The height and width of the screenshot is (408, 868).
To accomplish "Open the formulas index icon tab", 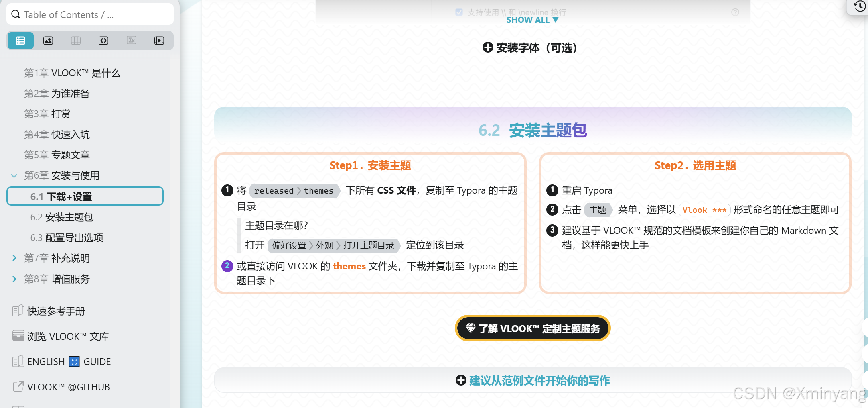I will click(132, 41).
